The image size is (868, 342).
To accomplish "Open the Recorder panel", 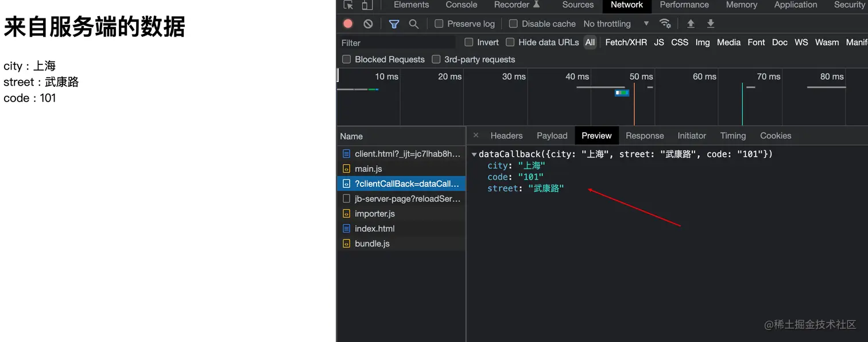I will 517,5.
